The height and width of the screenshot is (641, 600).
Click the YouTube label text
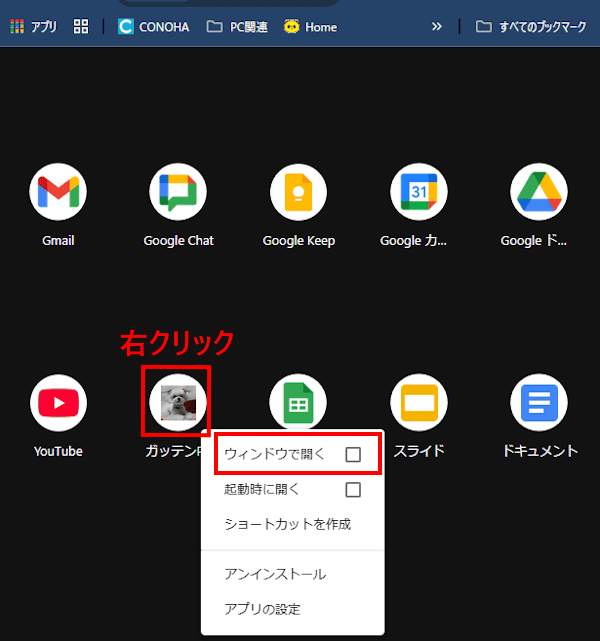[x=58, y=451]
